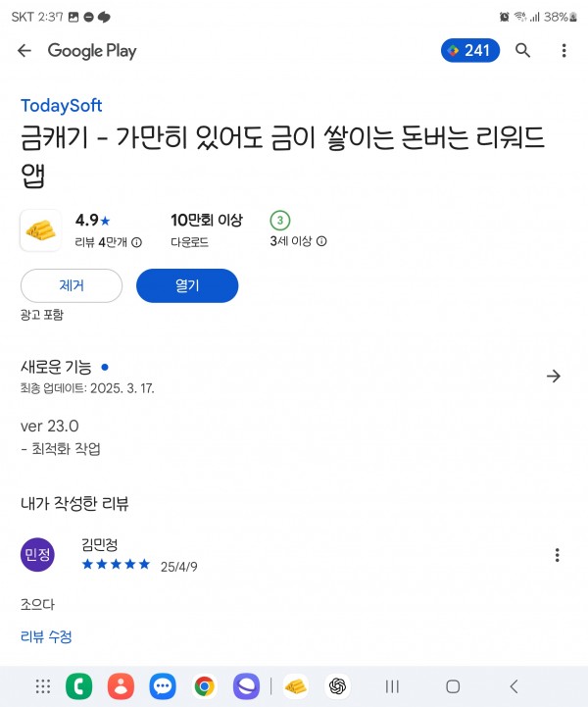Image resolution: width=588 pixels, height=707 pixels.
Task: Tap info icon next to review count
Action: 136,242
